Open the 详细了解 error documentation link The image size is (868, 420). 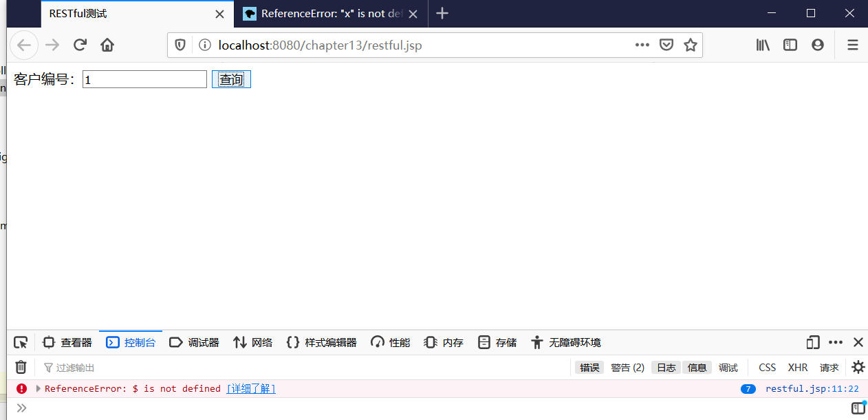click(250, 388)
